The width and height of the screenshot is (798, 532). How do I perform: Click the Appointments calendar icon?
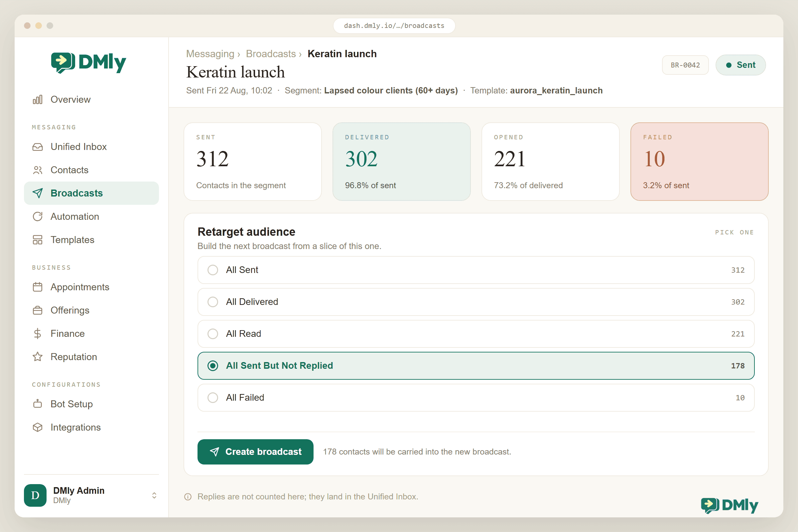point(38,287)
